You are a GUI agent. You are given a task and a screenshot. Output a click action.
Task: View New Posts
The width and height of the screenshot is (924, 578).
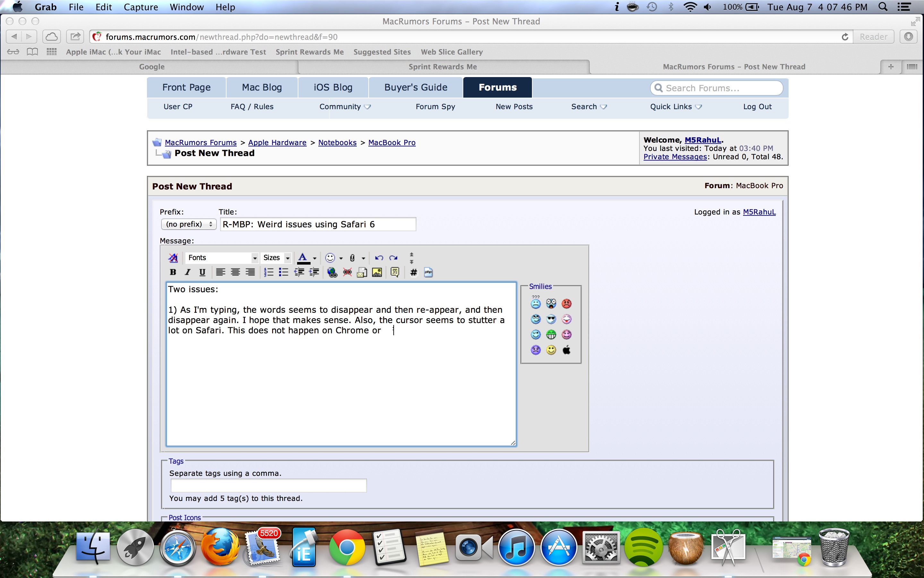[514, 107]
